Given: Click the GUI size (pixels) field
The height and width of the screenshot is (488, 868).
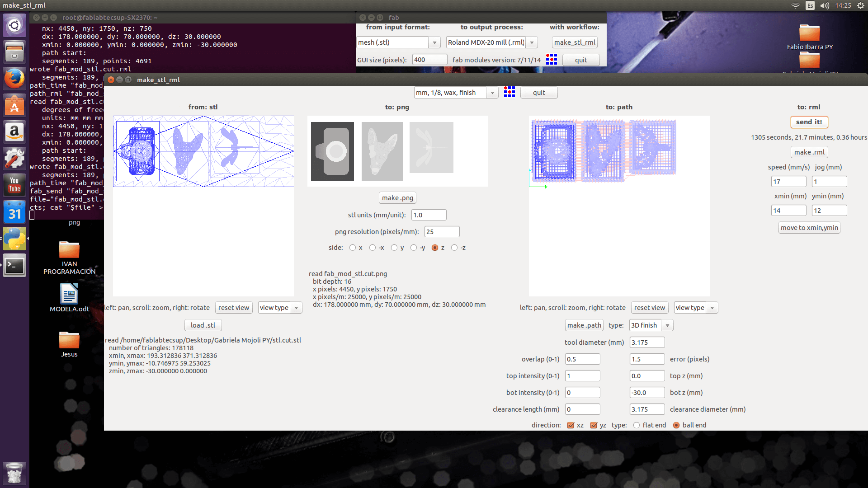Looking at the screenshot, I should coord(429,60).
